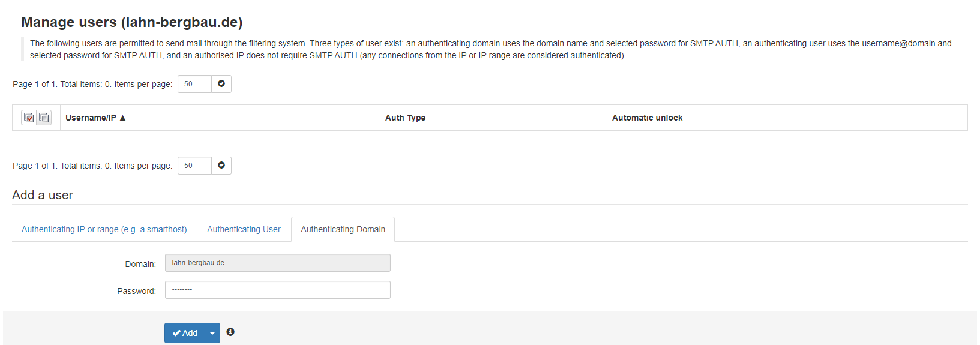Click the Manage users page heading
The height and width of the screenshot is (345, 980).
[x=131, y=22]
